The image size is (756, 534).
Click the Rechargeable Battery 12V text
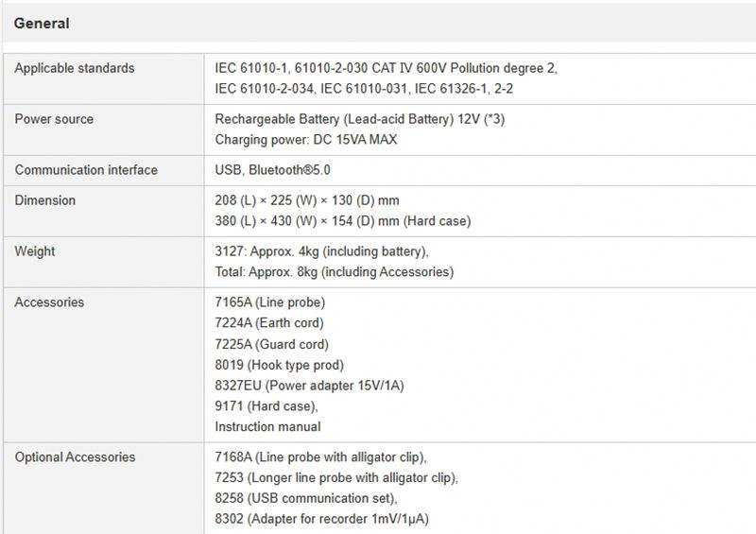(353, 119)
